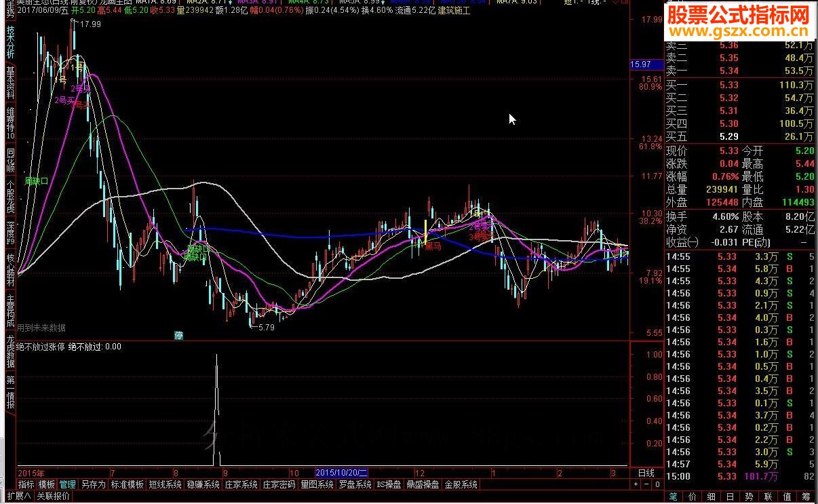818x504 pixels.
Task: Click the - button beside 日线
Action: point(646,484)
